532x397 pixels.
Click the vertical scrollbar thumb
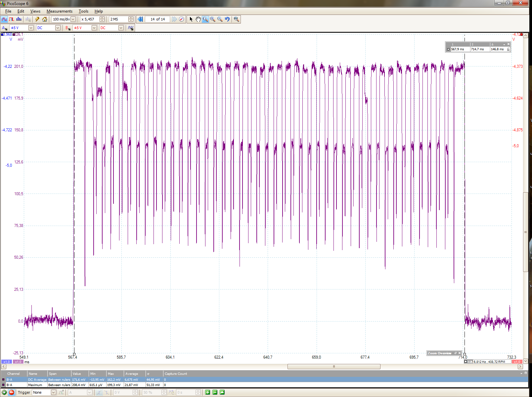click(526, 232)
